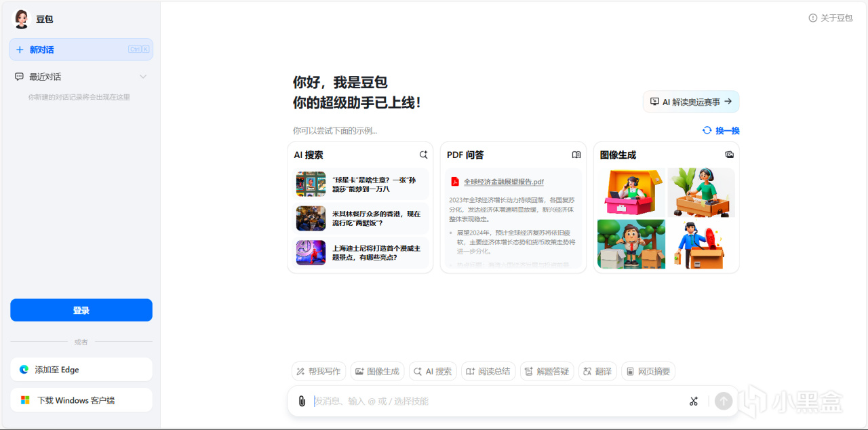Click 添加至 Edge button text
868x430 pixels.
(x=57, y=370)
